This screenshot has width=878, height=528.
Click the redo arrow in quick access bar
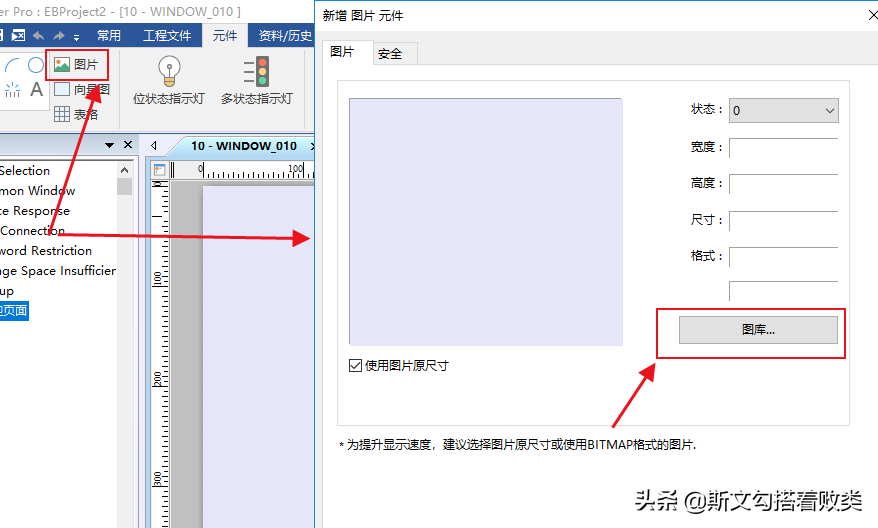[59, 36]
